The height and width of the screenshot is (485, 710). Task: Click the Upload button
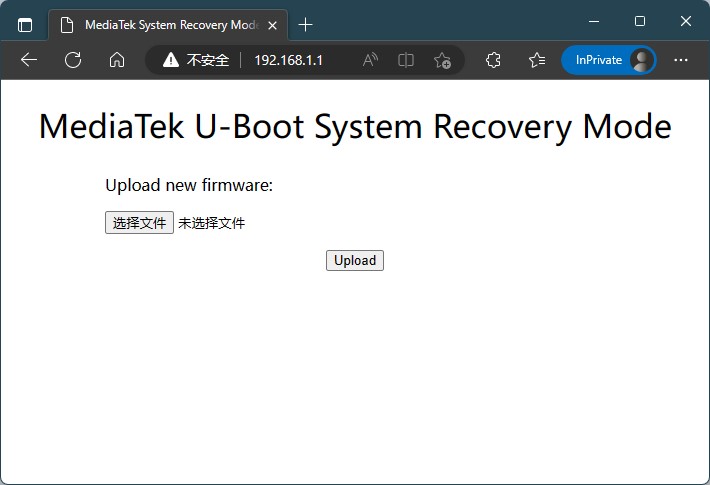pyautogui.click(x=355, y=260)
